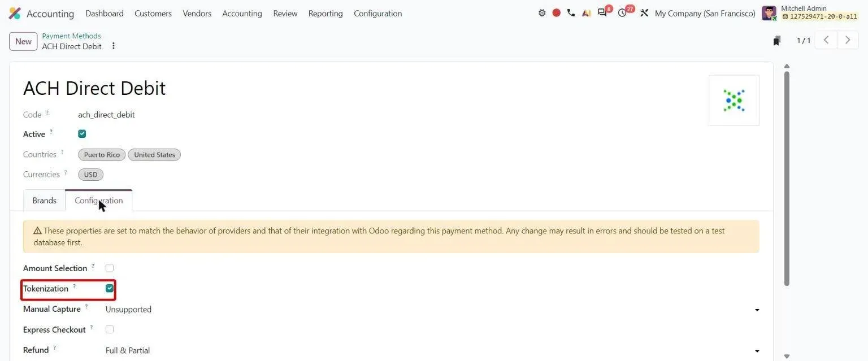Open the Accounting app home icon
Screen dimensions: 868x361
point(15,14)
